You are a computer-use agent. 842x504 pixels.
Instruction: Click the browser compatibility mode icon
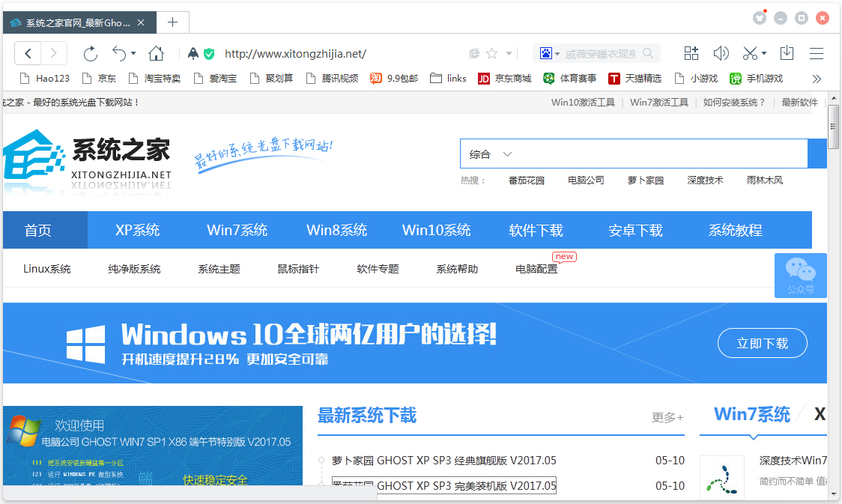(474, 53)
